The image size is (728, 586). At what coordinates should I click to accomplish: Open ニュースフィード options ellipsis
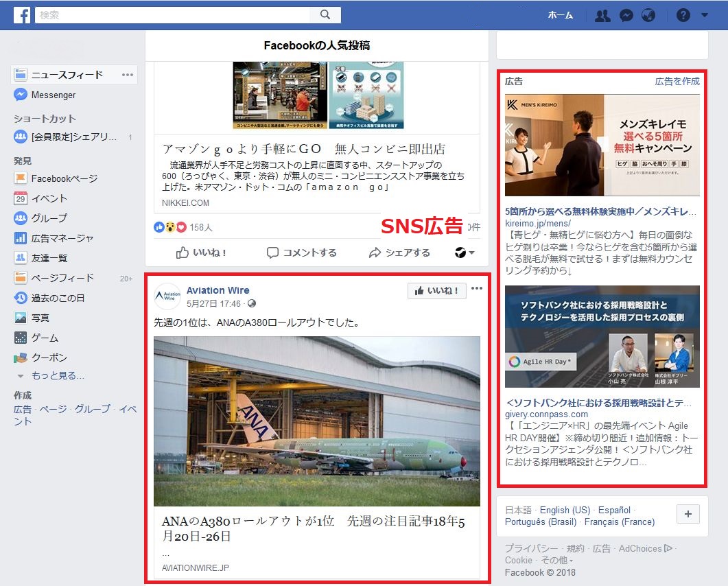tap(127, 75)
